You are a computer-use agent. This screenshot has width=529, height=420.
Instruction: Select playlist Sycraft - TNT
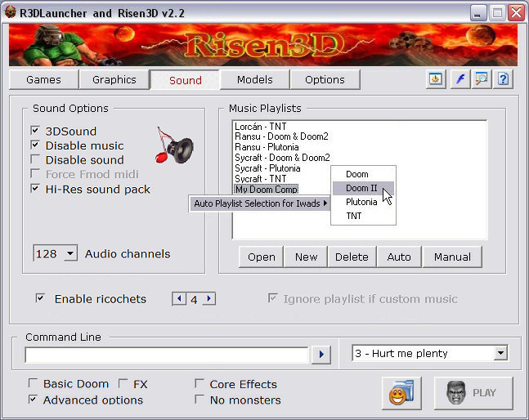[x=261, y=178]
